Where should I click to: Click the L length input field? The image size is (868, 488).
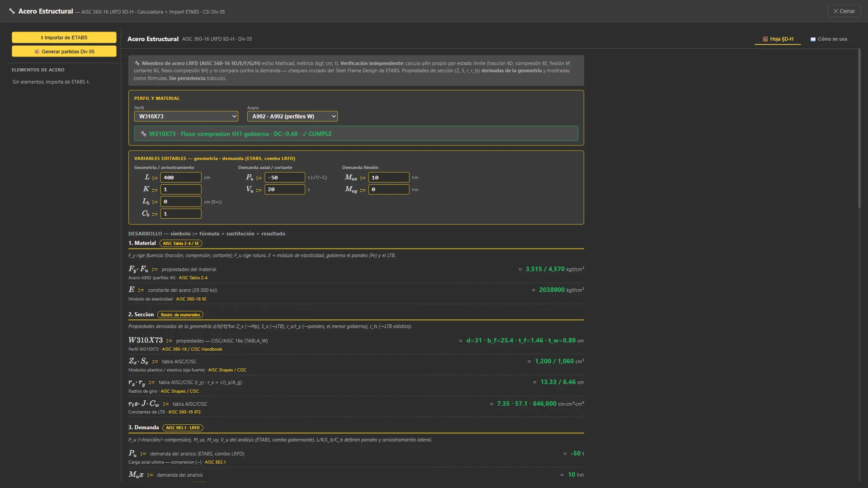pos(181,178)
